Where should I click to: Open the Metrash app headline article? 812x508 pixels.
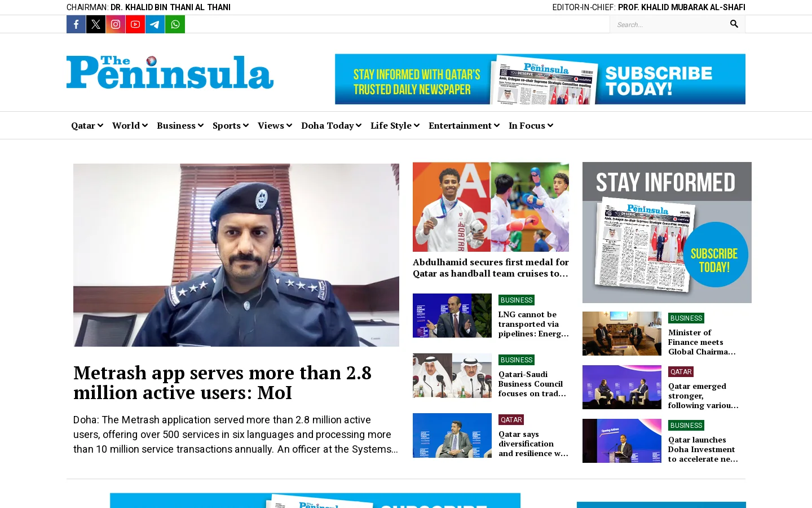click(222, 383)
